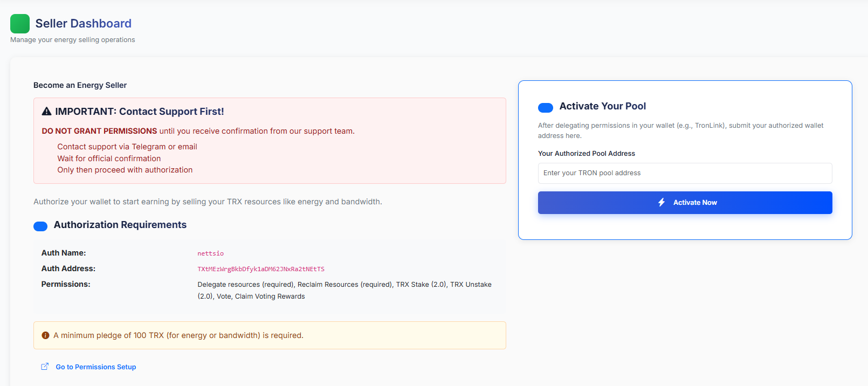Click the Your Authorized Pool Address label
The width and height of the screenshot is (868, 386).
586,154
